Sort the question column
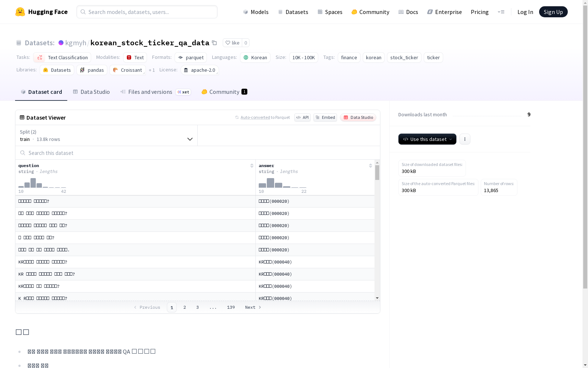The image size is (588, 368). pos(252,166)
